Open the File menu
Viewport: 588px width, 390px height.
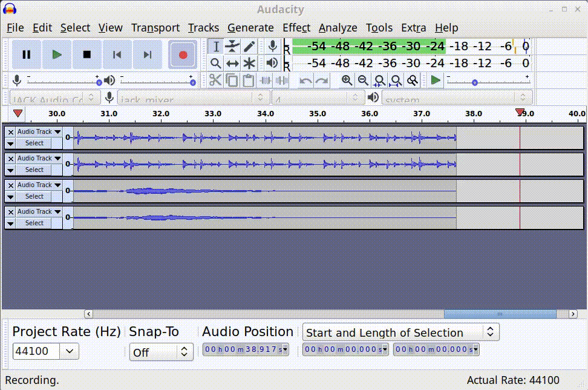(15, 28)
